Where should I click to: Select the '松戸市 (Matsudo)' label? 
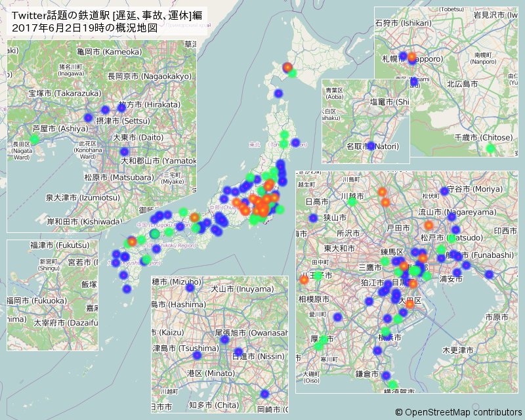[x=451, y=238]
